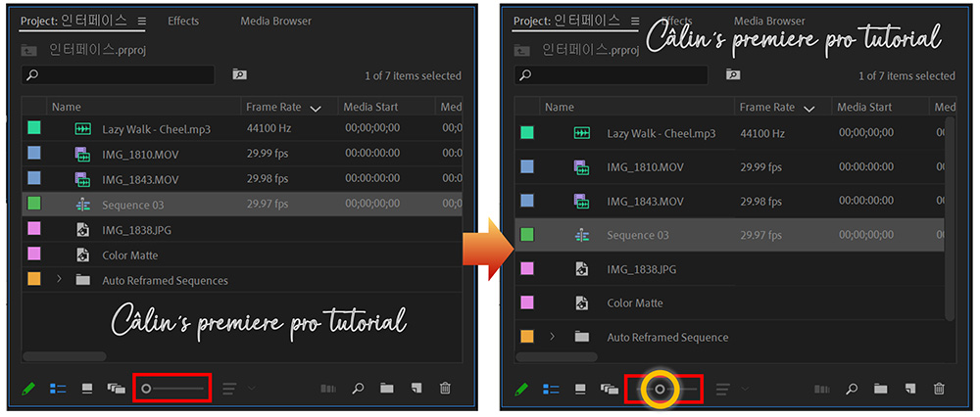Click the horizontal scrollbar in left panel list
Screen dimensions: 980x417
coord(65,356)
